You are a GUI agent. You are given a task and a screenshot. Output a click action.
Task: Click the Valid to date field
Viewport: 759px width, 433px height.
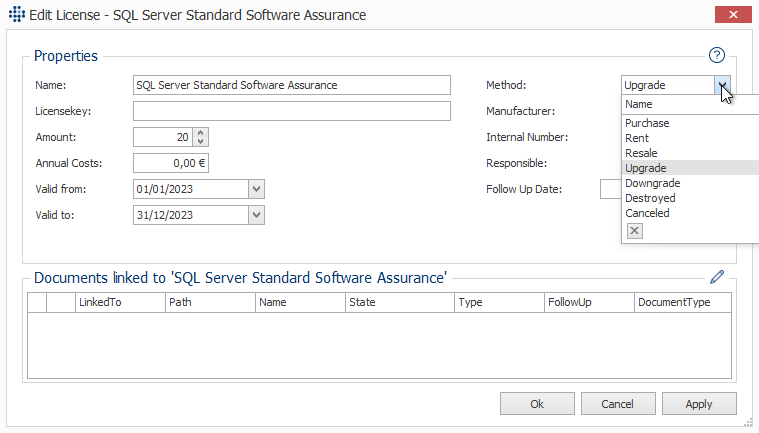[191, 215]
